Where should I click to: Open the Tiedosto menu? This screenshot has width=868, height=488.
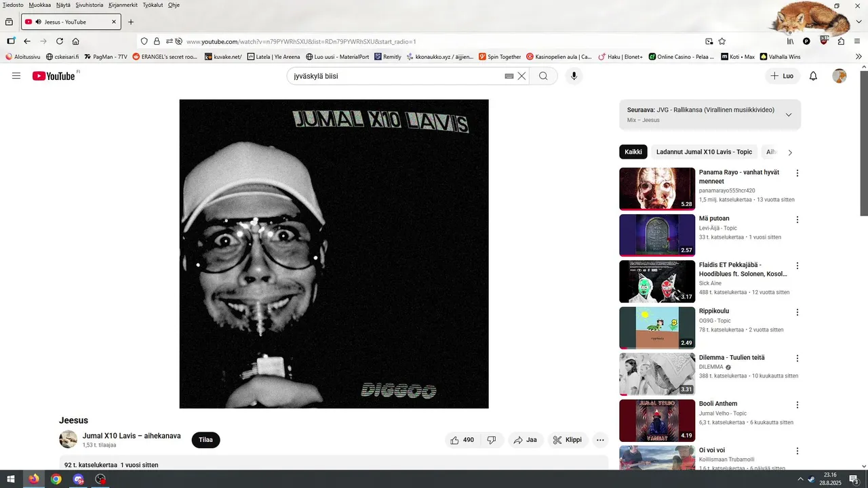13,5
